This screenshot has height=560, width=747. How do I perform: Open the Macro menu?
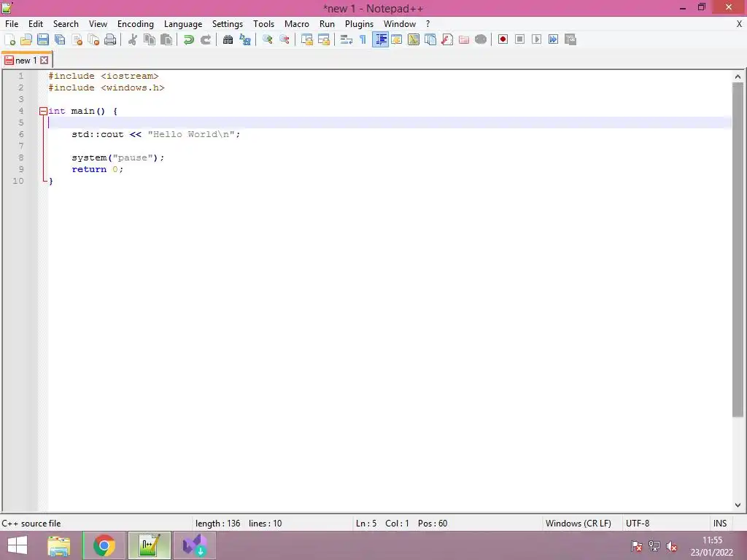[x=297, y=24]
